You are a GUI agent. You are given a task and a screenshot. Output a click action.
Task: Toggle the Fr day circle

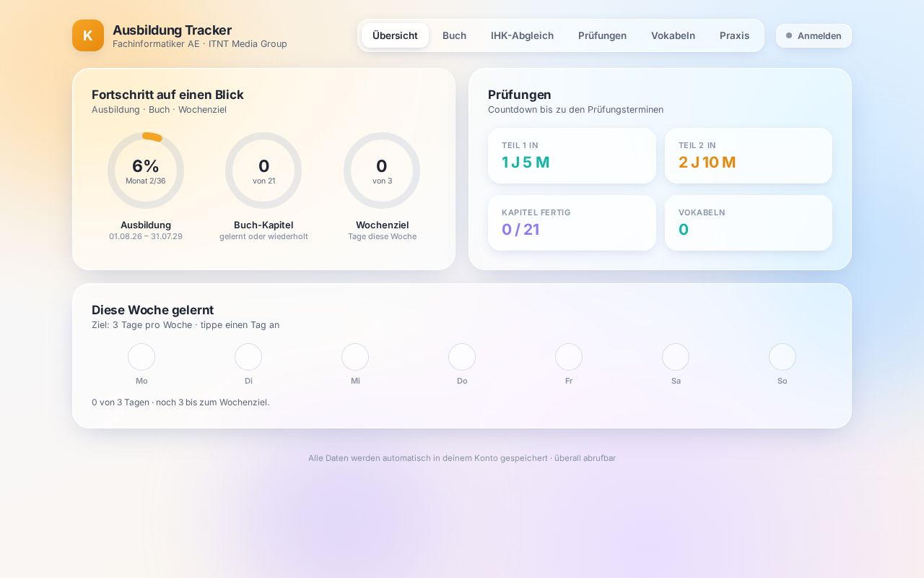(569, 357)
